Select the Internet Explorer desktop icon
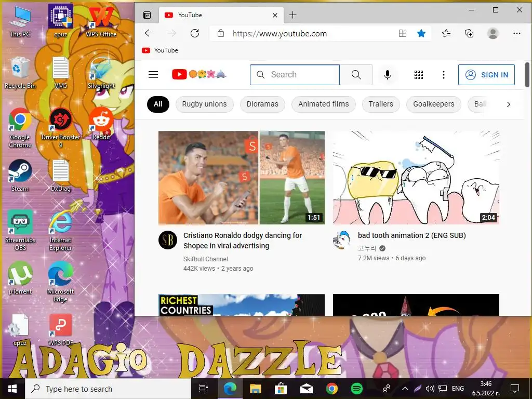The height and width of the screenshot is (399, 532). click(60, 231)
